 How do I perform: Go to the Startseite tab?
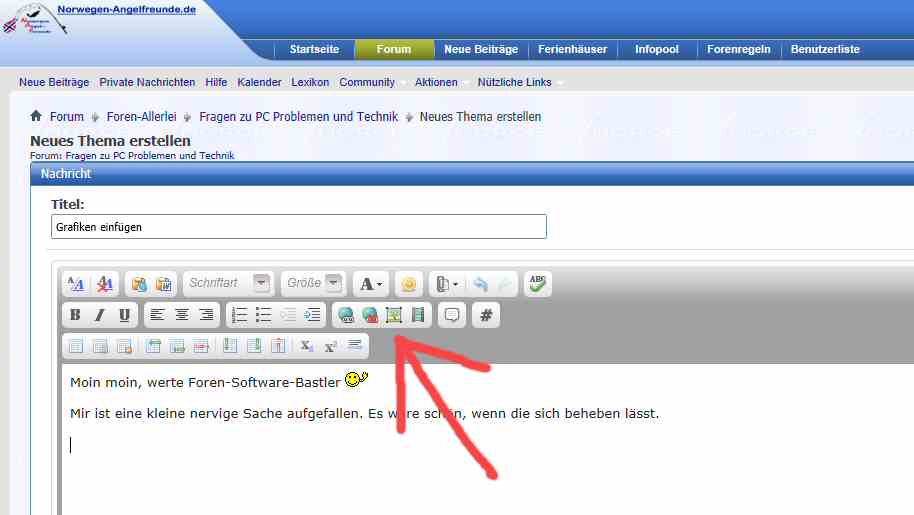[314, 49]
